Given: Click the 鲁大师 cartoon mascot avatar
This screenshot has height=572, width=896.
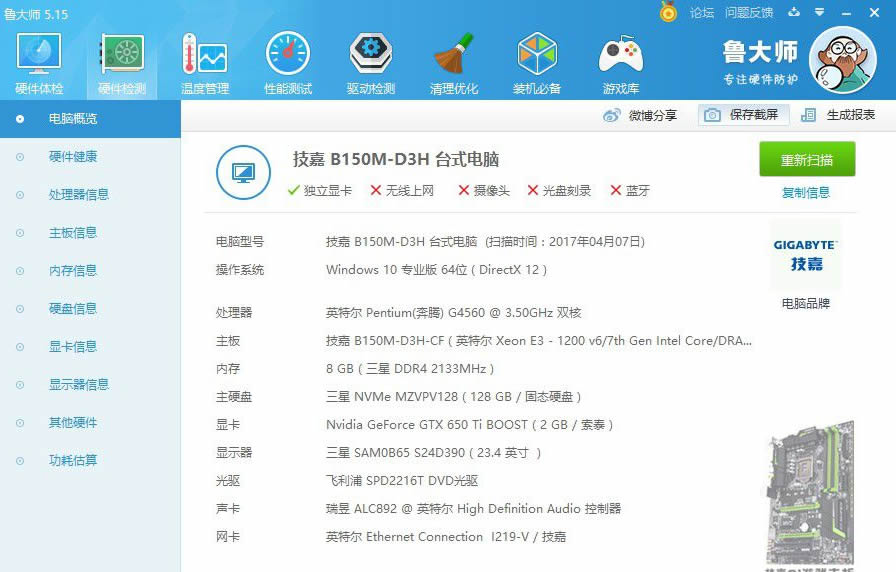Looking at the screenshot, I should click(x=843, y=60).
